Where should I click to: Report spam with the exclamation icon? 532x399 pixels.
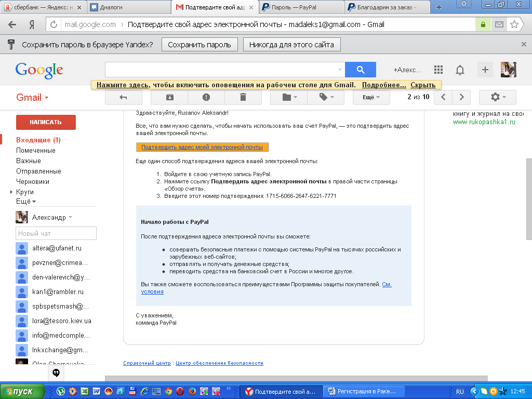pos(206,97)
